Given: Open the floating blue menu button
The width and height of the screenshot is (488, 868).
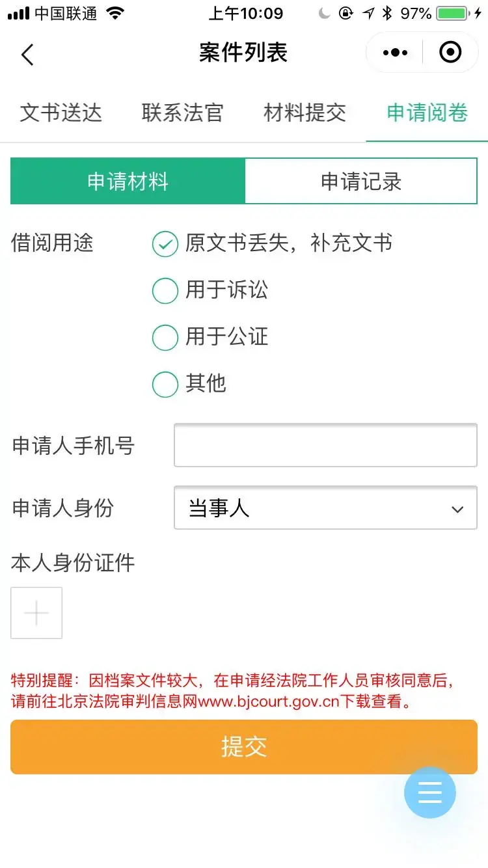Looking at the screenshot, I should coord(429,792).
